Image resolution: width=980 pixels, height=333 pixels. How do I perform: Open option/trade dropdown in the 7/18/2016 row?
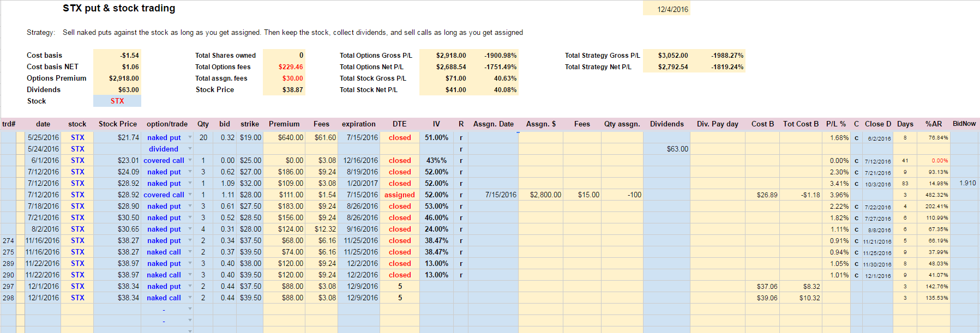pos(190,206)
